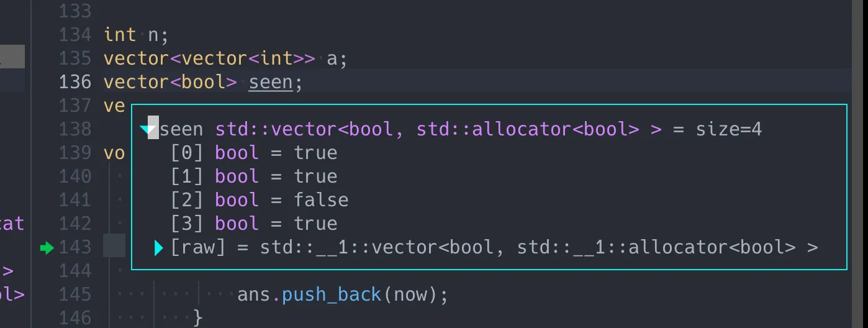Select the [0] bool = true row
The width and height of the screenshot is (868, 328).
click(x=254, y=153)
